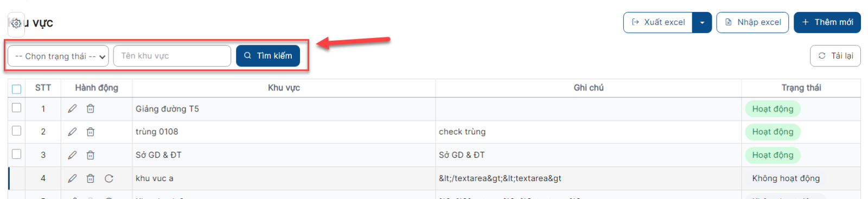This screenshot has height=199, width=868.
Task: Check the box for row 3
Action: click(x=17, y=154)
